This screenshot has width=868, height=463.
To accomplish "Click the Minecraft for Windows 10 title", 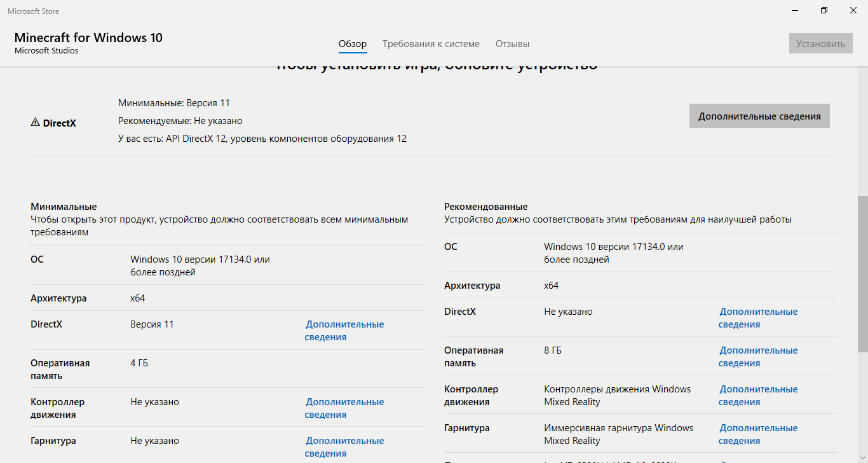I will [x=88, y=38].
